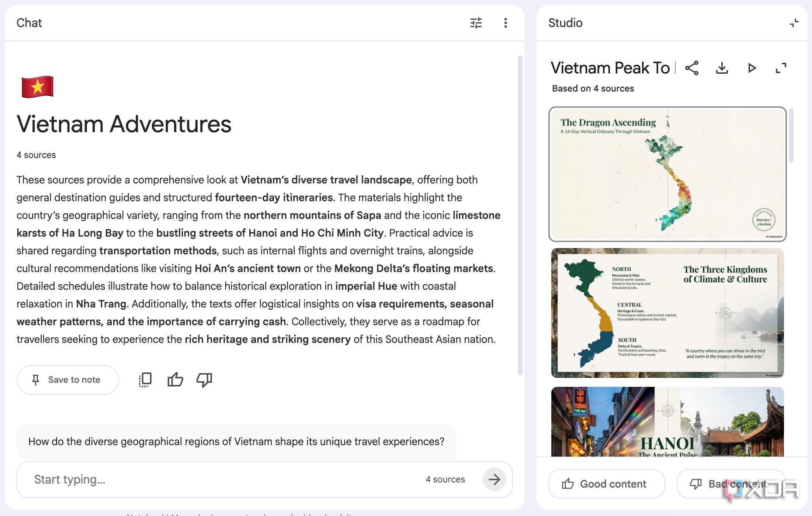Open The Three Kingdoms of Climate slide

[667, 313]
